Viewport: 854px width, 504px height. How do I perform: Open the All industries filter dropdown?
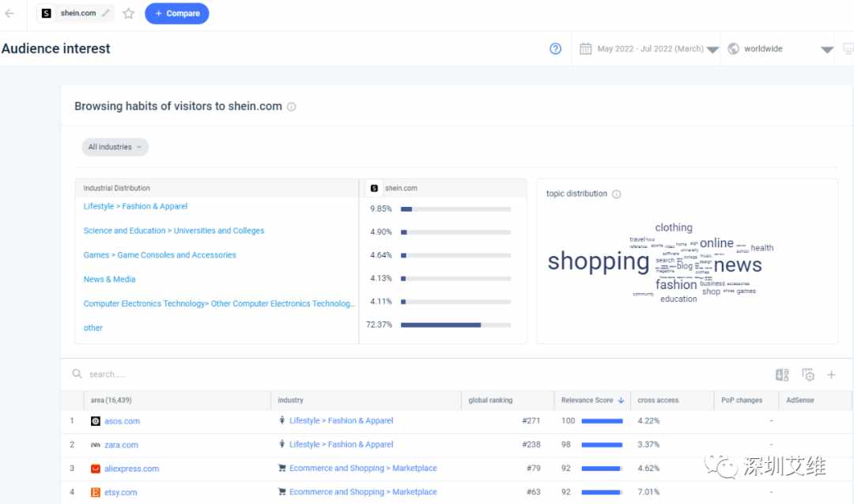[x=115, y=147]
